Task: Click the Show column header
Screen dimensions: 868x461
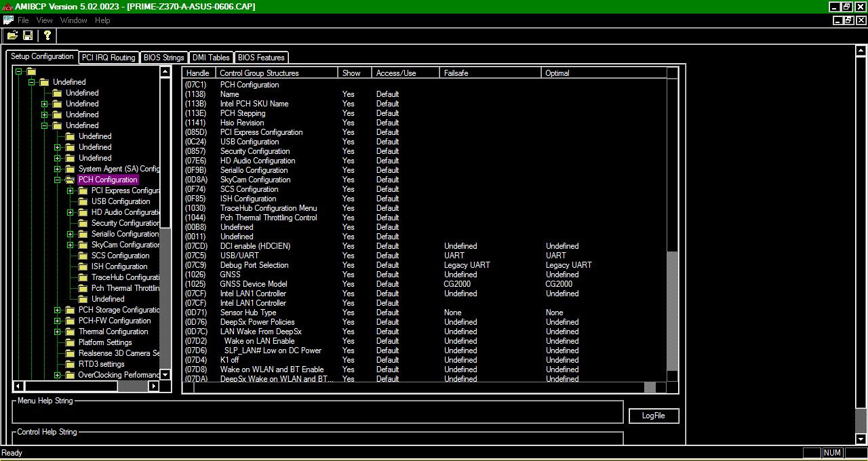Action: (355, 73)
